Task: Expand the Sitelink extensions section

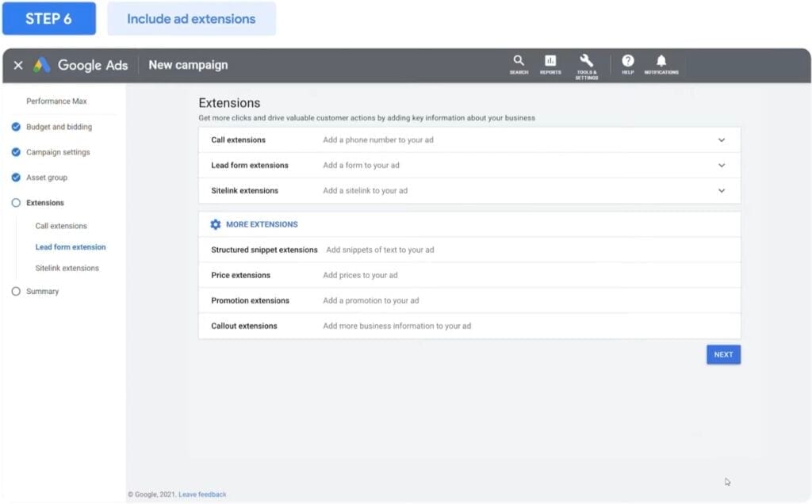Action: [721, 190]
